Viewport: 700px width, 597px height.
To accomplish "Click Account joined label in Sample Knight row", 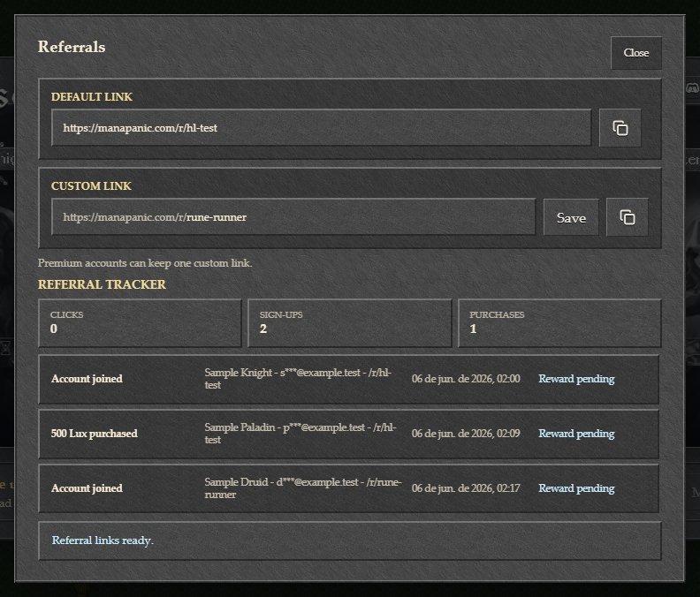I will click(87, 379).
